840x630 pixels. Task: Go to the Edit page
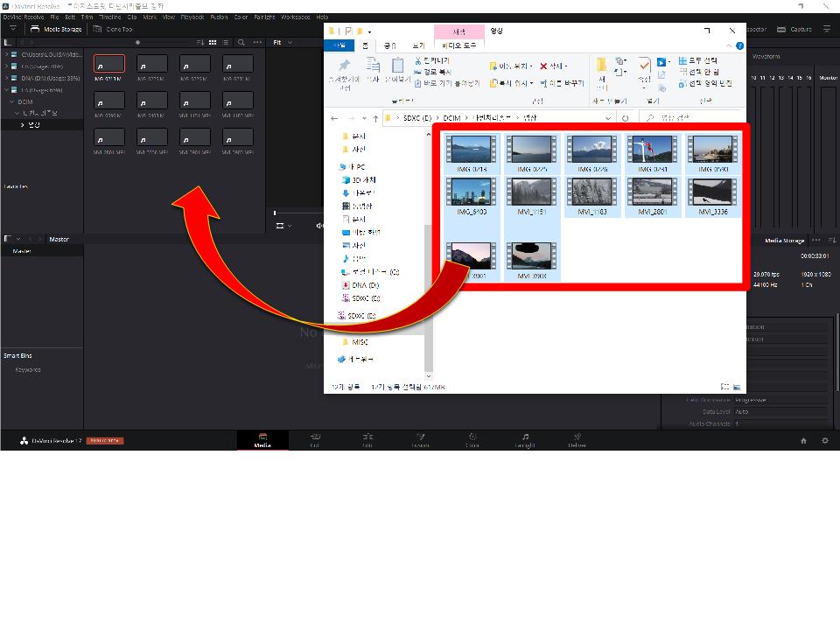367,440
